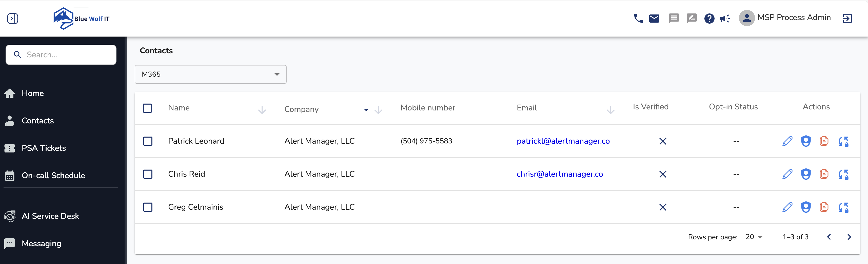Select Patrick Leonard's row checkbox

coord(148,141)
